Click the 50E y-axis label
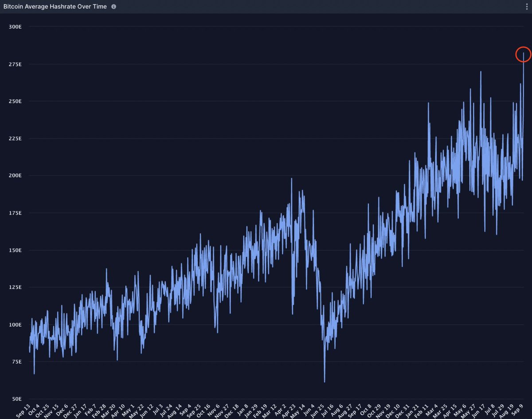 16,399
